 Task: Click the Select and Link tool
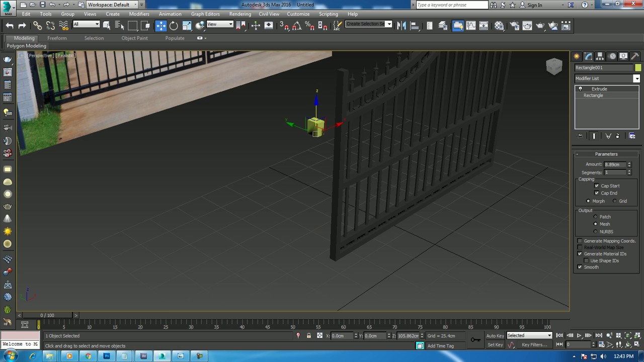pyautogui.click(x=38, y=26)
